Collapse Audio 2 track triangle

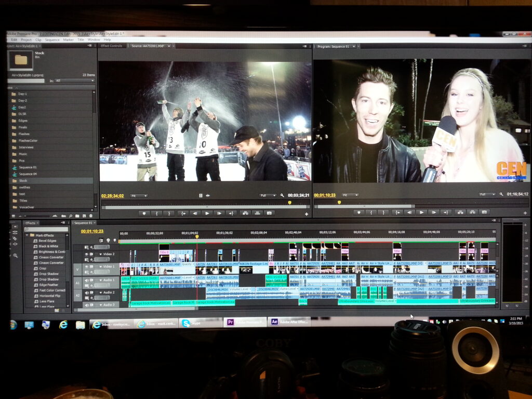pyautogui.click(x=100, y=292)
